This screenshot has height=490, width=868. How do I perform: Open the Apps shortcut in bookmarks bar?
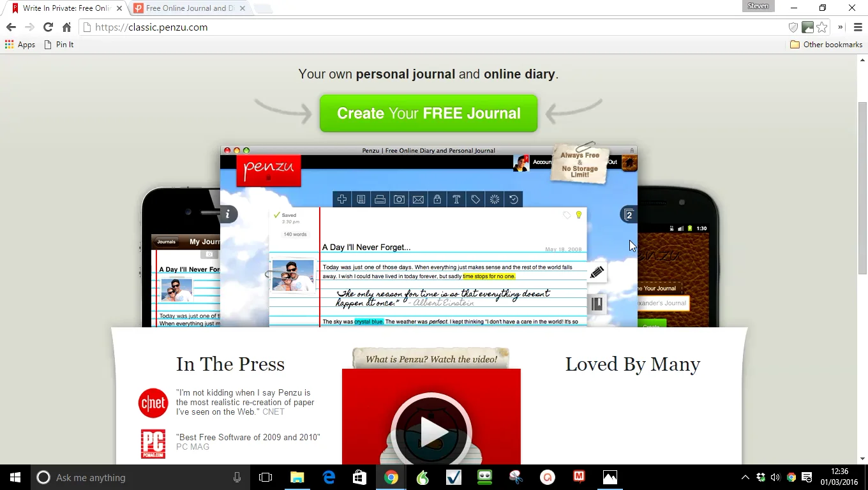click(x=20, y=45)
